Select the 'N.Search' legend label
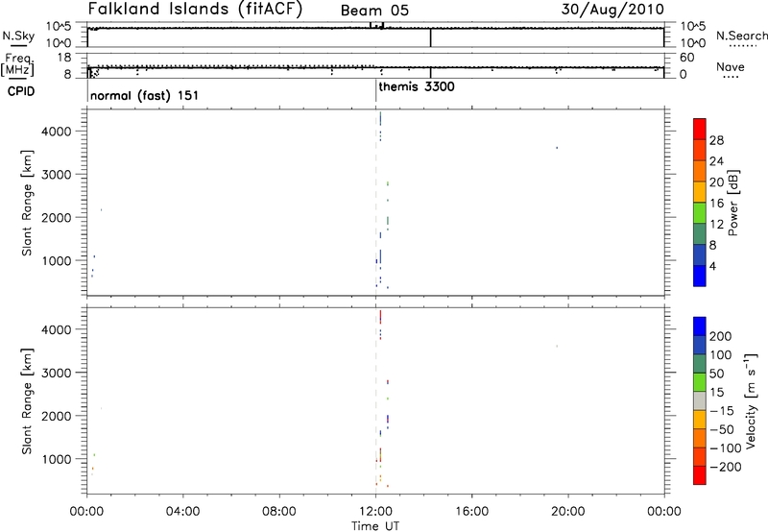 [x=741, y=36]
